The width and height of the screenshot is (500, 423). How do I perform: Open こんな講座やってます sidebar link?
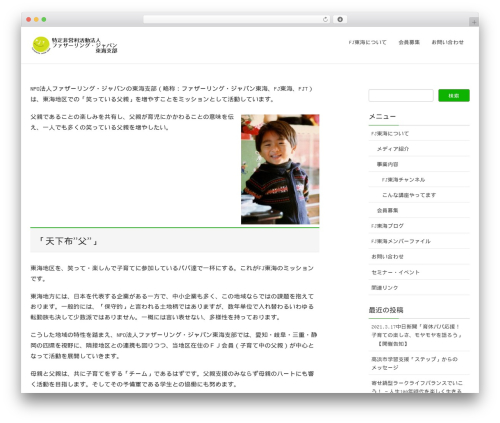click(x=409, y=195)
